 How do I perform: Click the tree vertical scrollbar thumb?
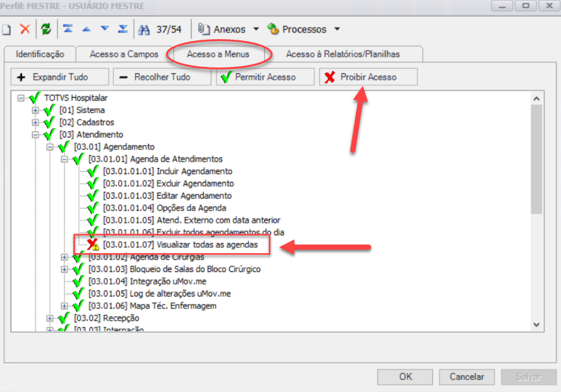pos(536,159)
